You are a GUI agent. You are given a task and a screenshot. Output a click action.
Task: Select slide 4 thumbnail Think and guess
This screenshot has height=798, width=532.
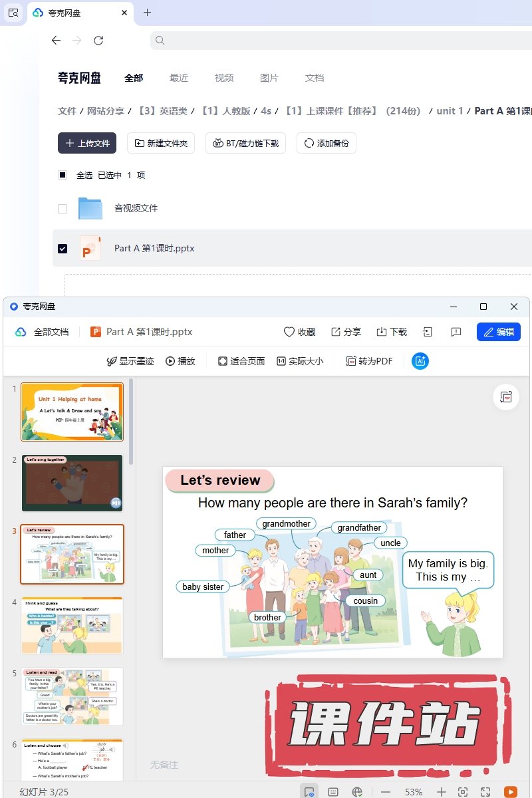pyautogui.click(x=72, y=626)
